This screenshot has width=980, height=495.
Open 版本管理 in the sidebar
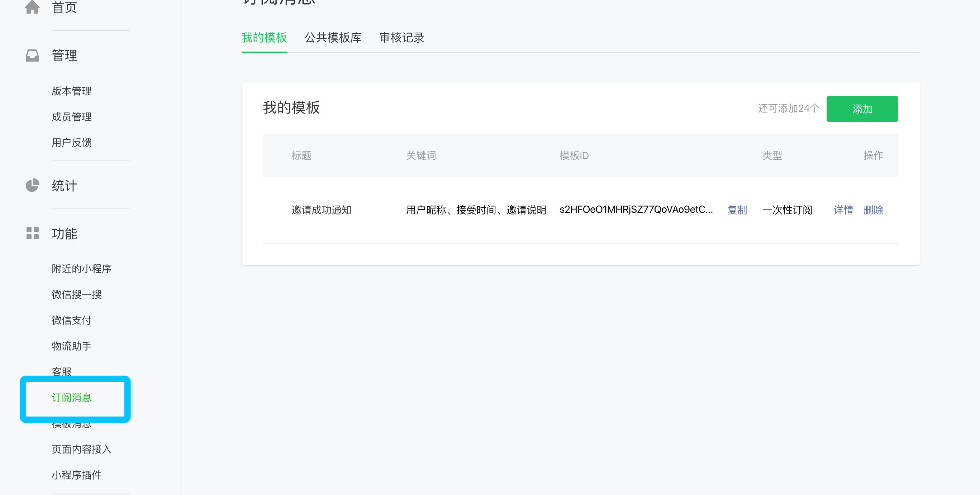click(72, 91)
